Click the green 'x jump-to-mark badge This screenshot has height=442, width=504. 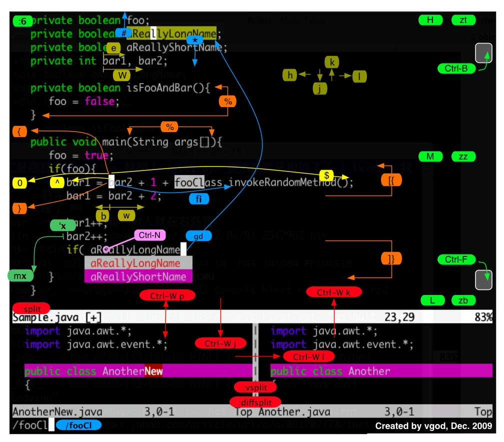point(63,225)
